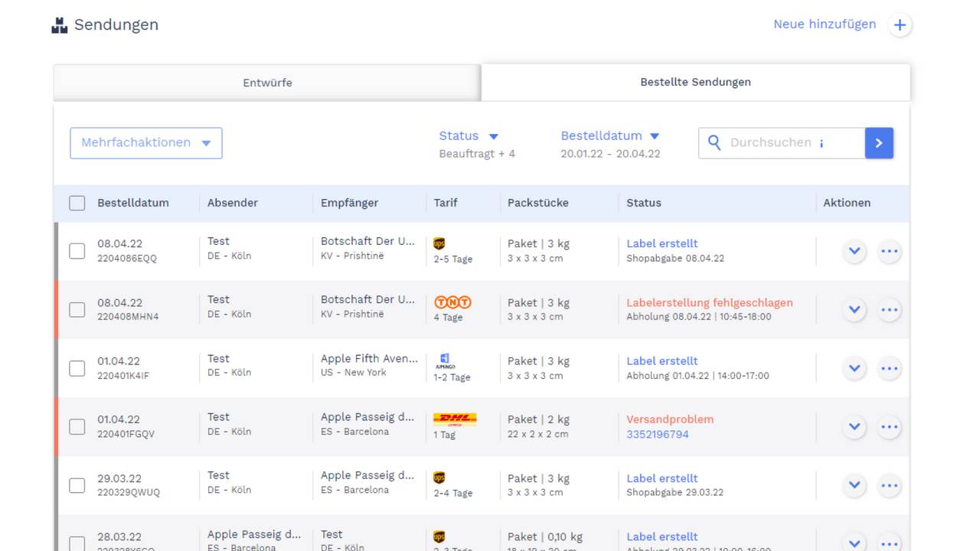980x551 pixels.
Task: Click Paket 2 kg package cell
Action: (x=538, y=426)
